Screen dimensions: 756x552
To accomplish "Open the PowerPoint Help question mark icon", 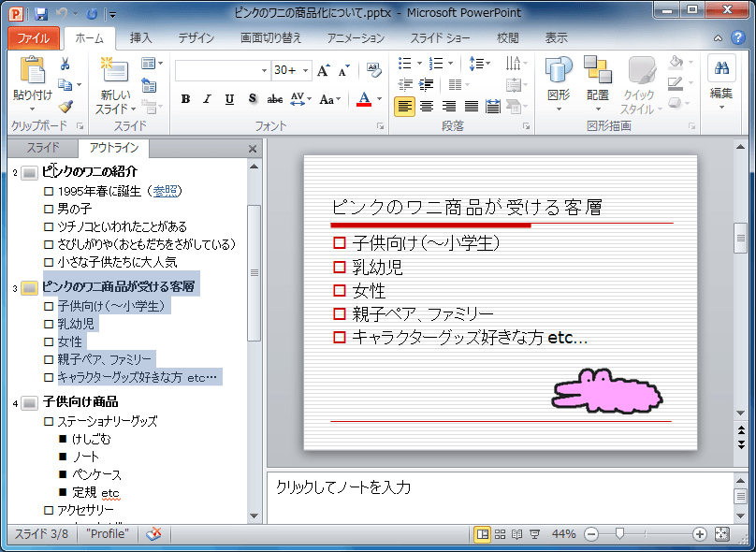I will (x=738, y=37).
